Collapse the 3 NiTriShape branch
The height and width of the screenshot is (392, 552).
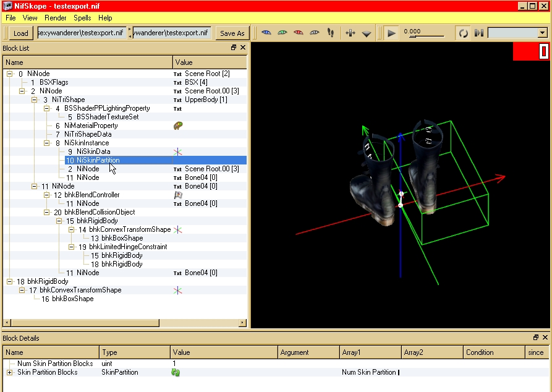coord(34,100)
